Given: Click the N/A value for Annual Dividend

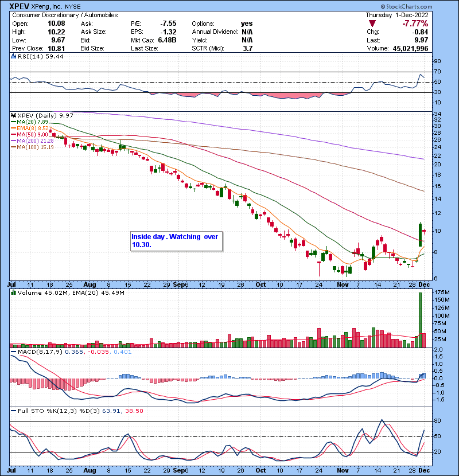Looking at the screenshot, I should click(247, 32).
